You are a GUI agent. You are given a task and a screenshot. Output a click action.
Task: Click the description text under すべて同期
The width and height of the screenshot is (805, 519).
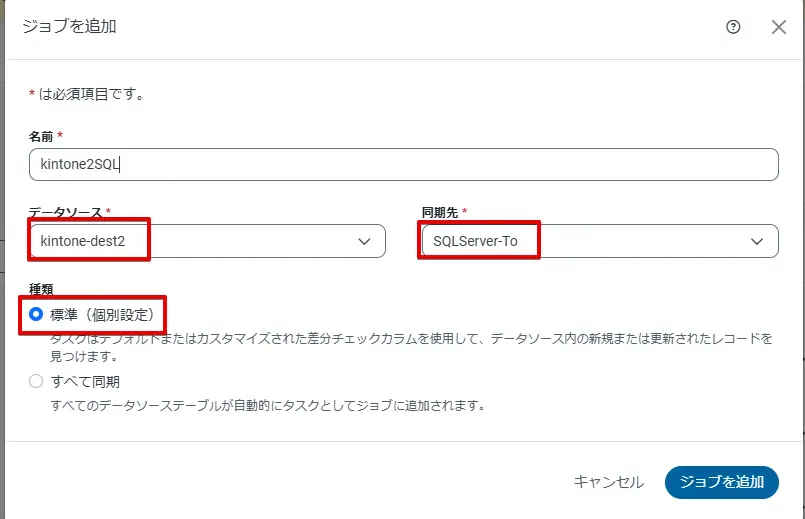(268, 405)
